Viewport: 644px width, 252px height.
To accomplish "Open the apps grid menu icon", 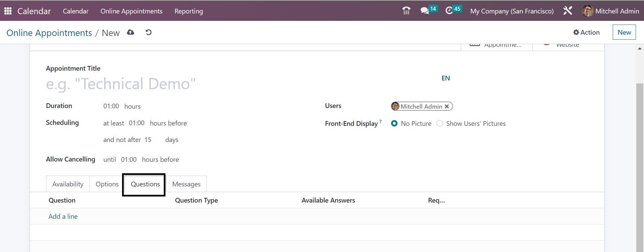I will pos(8,11).
